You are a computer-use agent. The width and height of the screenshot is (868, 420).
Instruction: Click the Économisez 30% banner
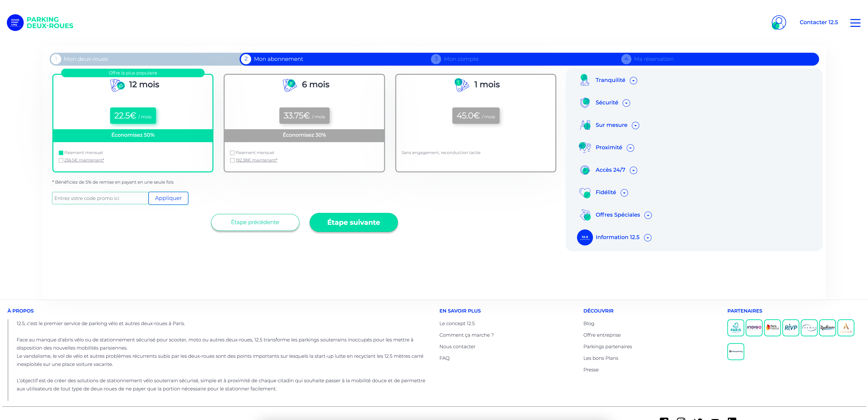point(304,135)
